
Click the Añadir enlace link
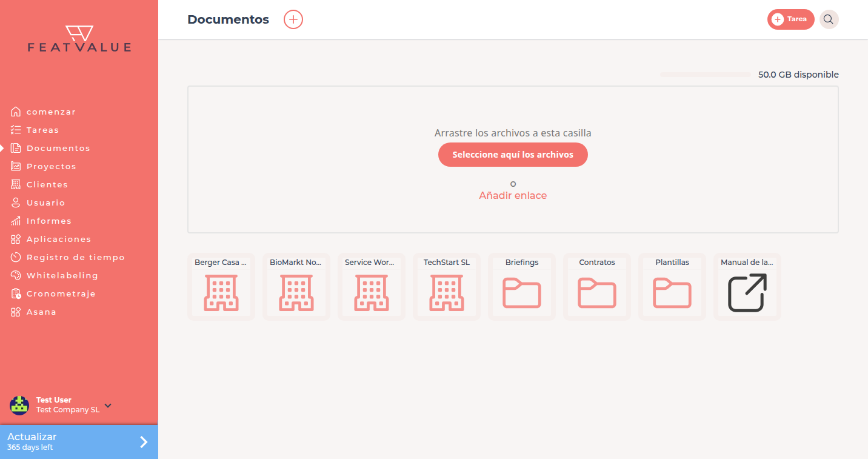[513, 195]
